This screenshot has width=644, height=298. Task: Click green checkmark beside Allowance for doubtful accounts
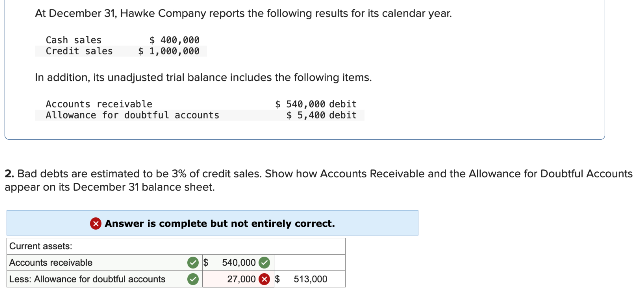(193, 279)
